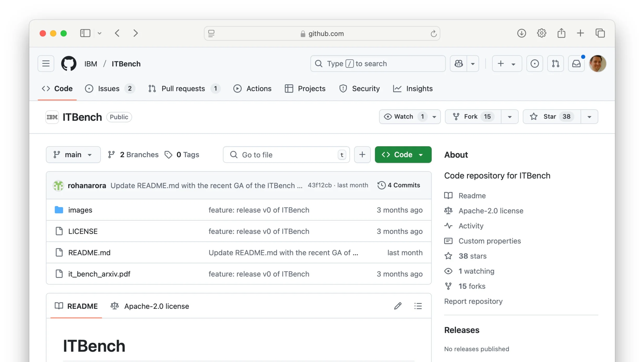Open the Watch options dropdown arrow
Screen dimensions: 644x362
tap(434, 117)
